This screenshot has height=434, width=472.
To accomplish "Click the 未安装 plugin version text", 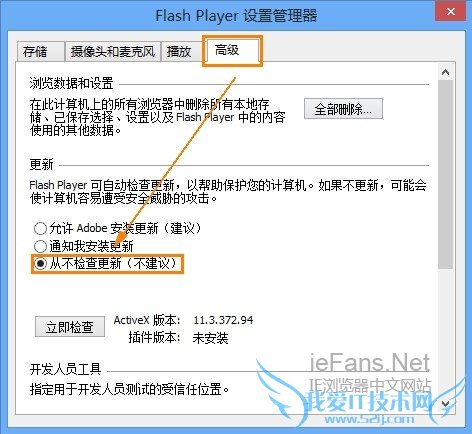I will (x=210, y=338).
